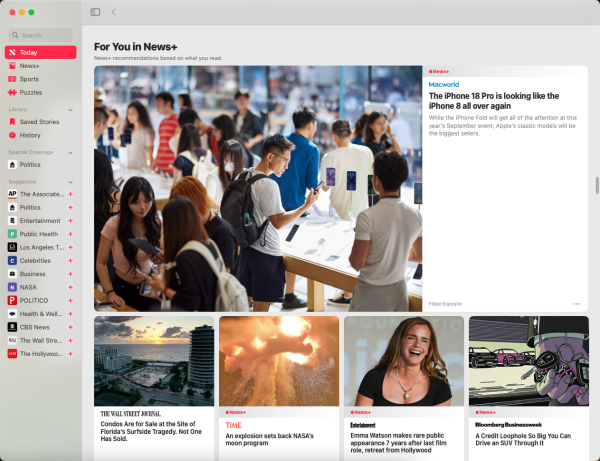Follow The Associated Press with plus button

click(70, 194)
